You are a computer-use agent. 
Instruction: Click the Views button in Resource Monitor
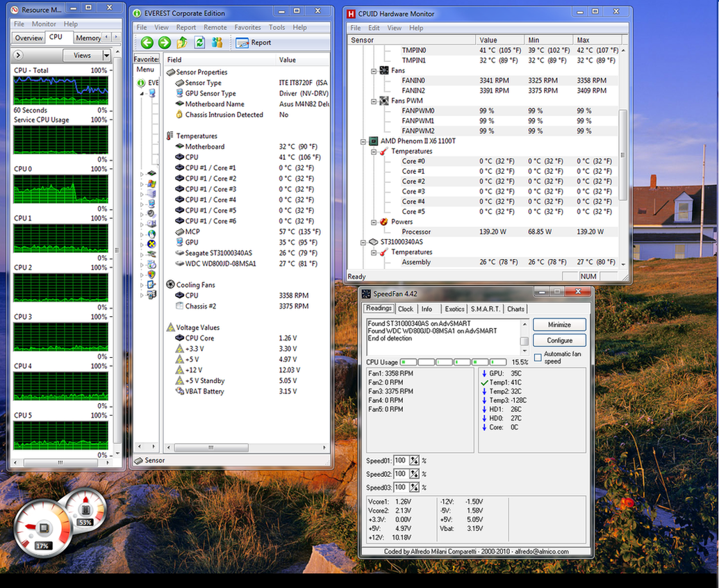(x=83, y=55)
